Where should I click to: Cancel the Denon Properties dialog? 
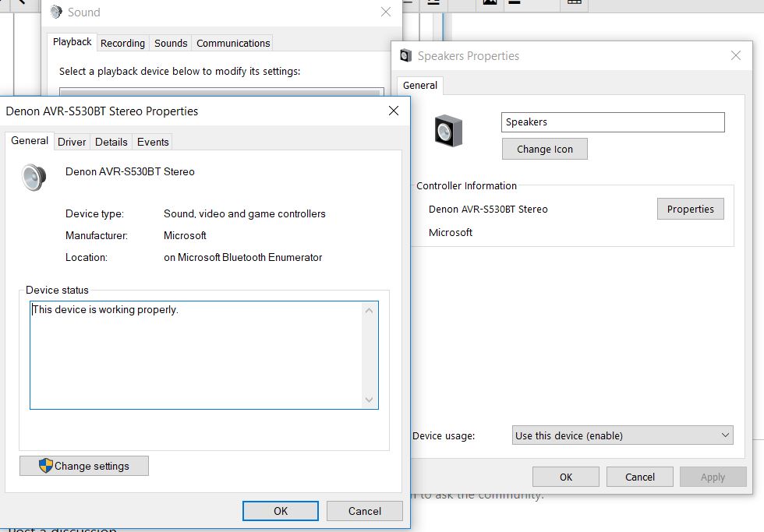tap(365, 511)
